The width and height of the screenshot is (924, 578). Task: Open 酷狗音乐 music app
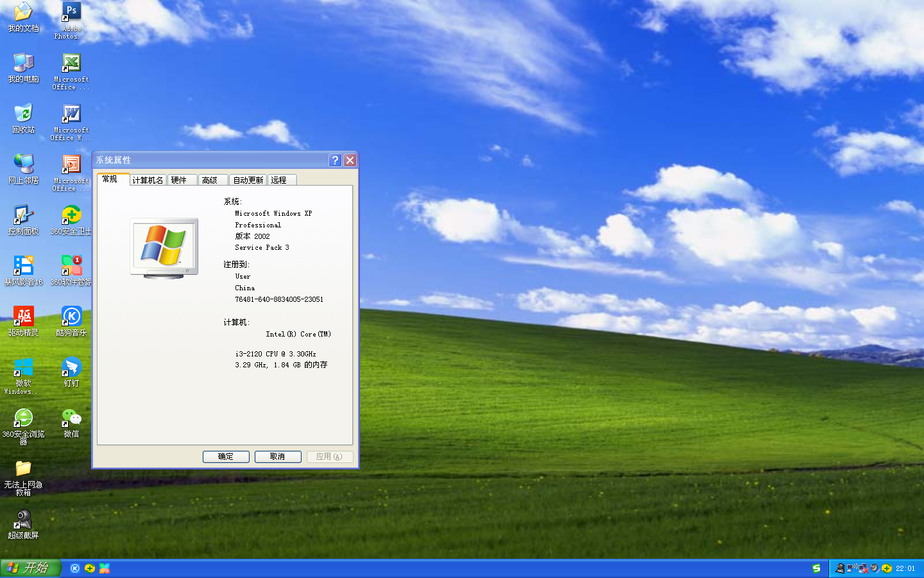pyautogui.click(x=71, y=317)
